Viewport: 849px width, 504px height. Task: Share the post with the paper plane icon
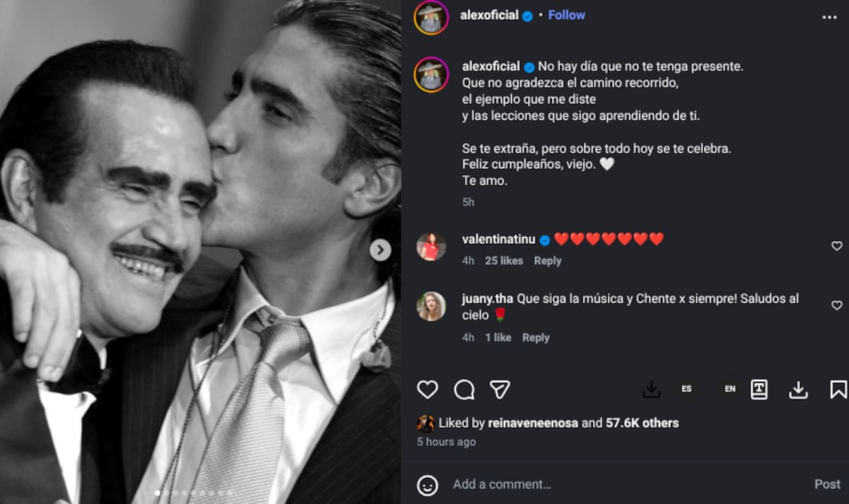[x=500, y=389]
